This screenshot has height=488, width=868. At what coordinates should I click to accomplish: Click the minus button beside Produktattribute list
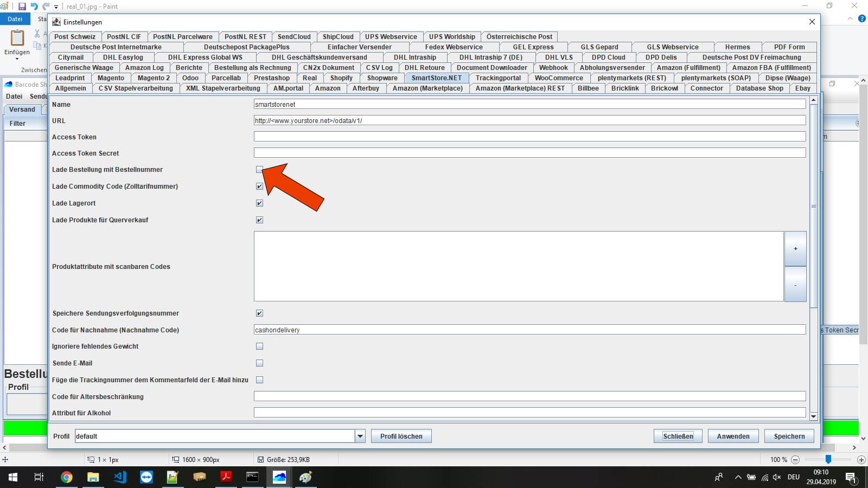pos(795,285)
